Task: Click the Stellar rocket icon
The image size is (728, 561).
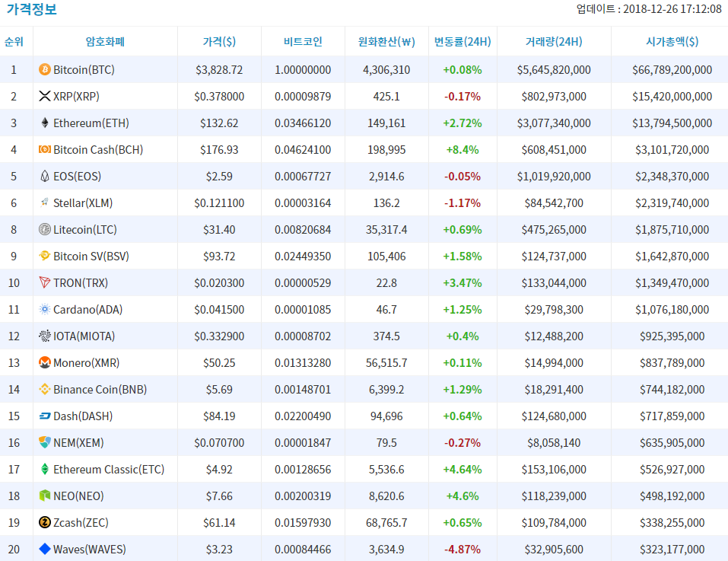Action: pos(45,202)
